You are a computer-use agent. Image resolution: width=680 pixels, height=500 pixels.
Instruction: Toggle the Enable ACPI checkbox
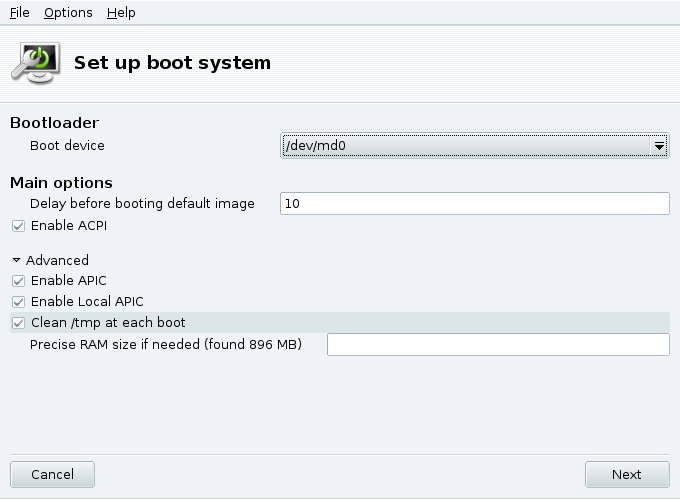pyautogui.click(x=18, y=226)
